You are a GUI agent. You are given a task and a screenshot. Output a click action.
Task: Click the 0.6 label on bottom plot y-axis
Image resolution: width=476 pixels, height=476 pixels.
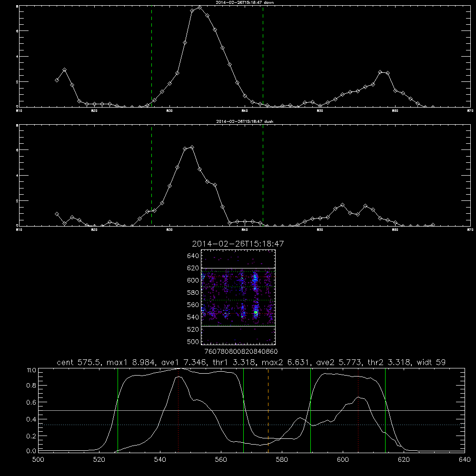pos(31,402)
